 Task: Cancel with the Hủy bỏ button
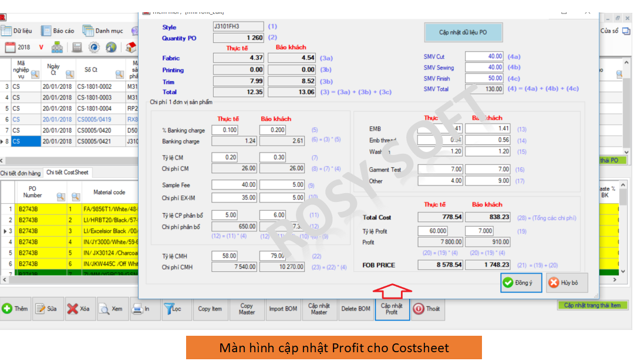567,282
